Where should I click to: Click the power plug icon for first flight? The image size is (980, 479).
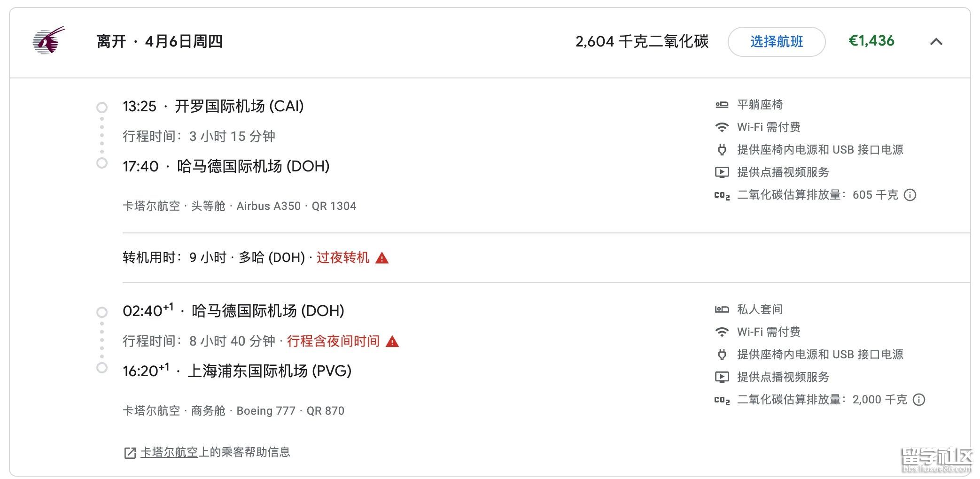pos(722,150)
